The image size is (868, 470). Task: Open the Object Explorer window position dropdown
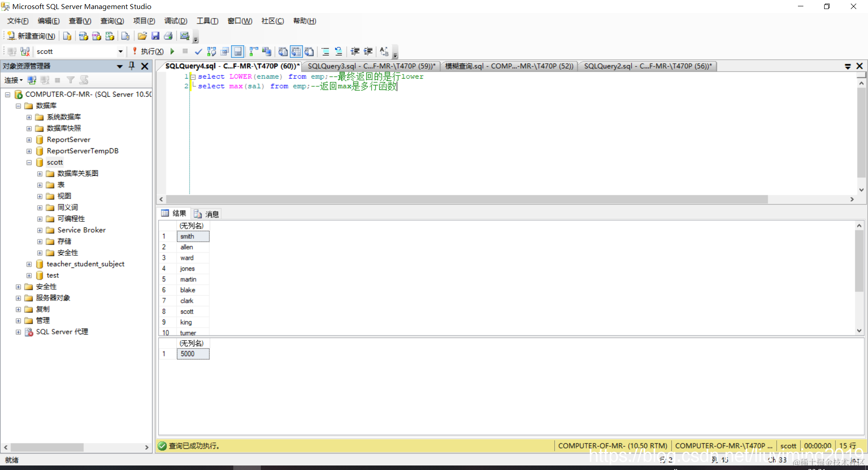(x=120, y=66)
